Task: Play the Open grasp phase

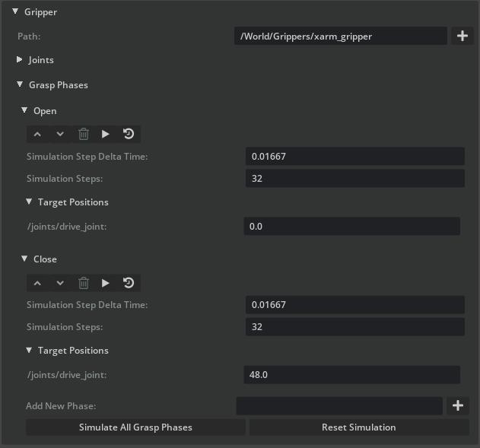Action: tap(106, 134)
